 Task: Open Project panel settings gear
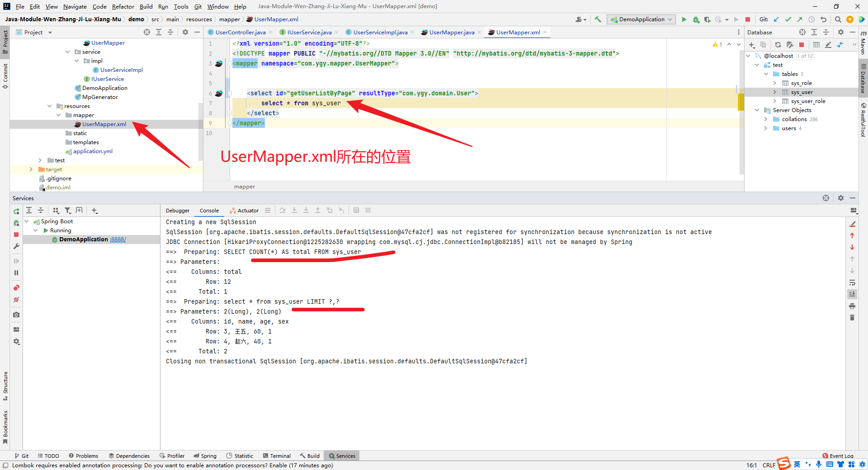(x=185, y=32)
